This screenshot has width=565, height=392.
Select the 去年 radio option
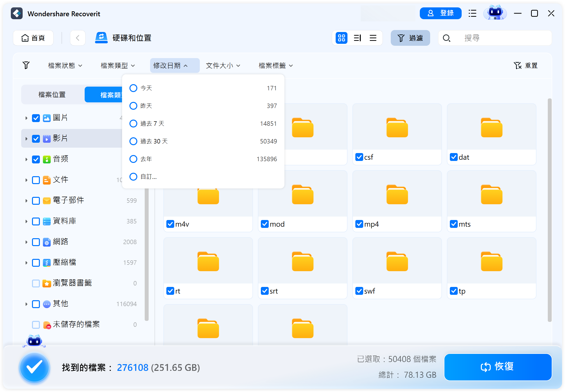tap(133, 159)
